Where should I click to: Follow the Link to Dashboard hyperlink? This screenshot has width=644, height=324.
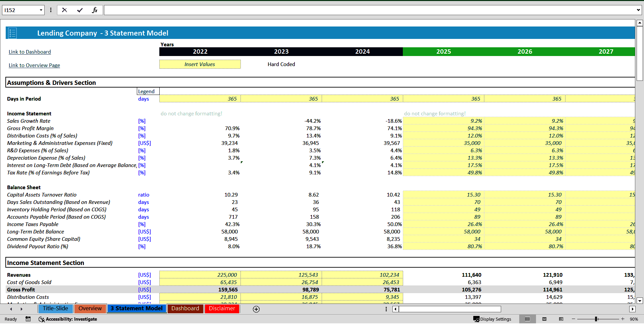(x=30, y=52)
